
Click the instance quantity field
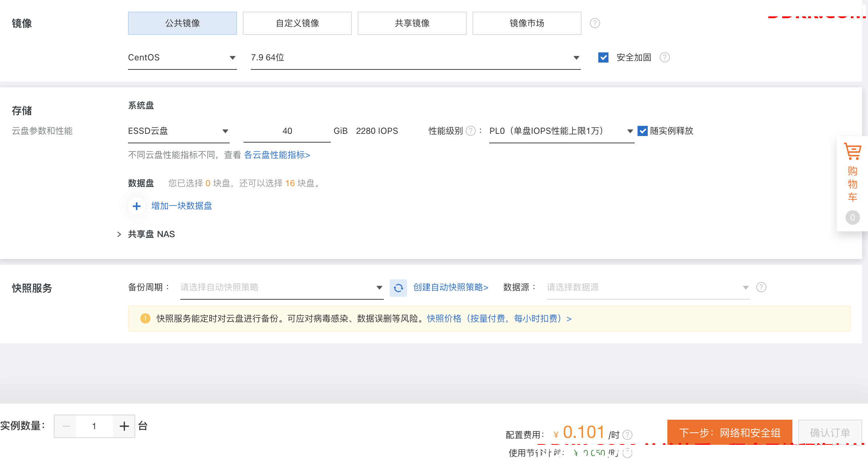click(95, 426)
